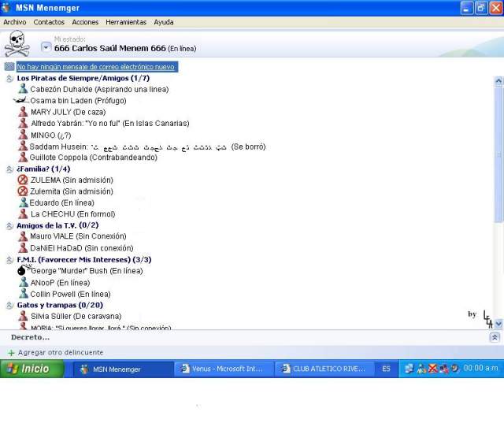
Task: Open the Ayuda menu
Action: click(x=164, y=22)
